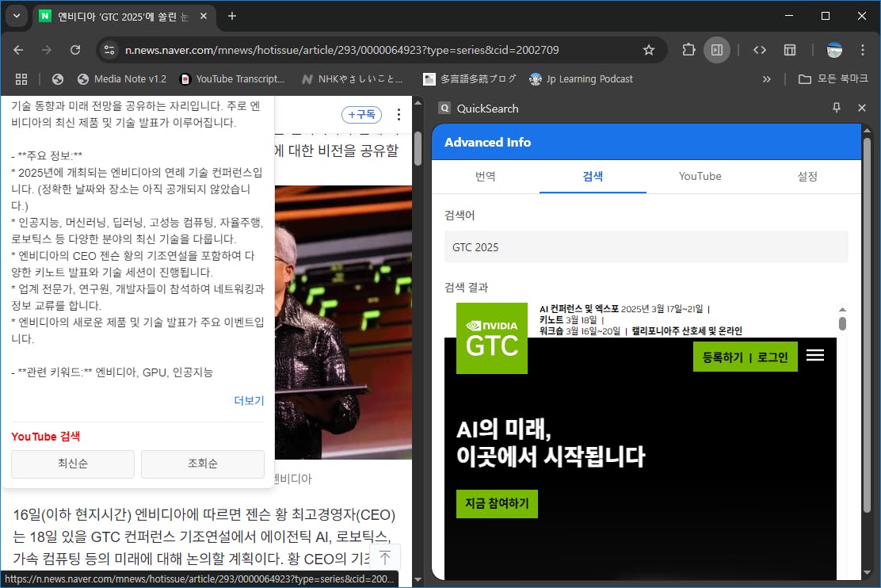Click the browser forward arrow
The height and width of the screenshot is (588, 881).
point(47,50)
